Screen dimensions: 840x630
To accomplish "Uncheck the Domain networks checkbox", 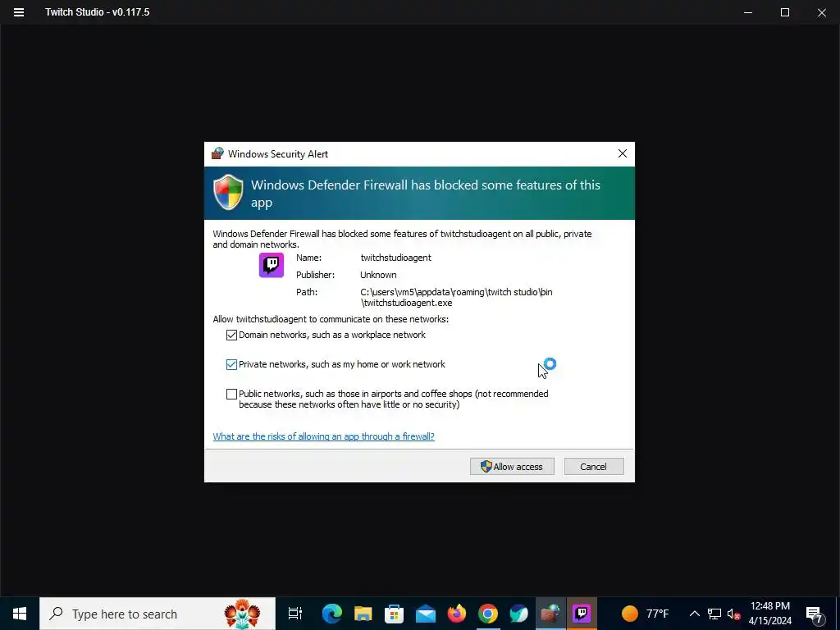I will (231, 335).
